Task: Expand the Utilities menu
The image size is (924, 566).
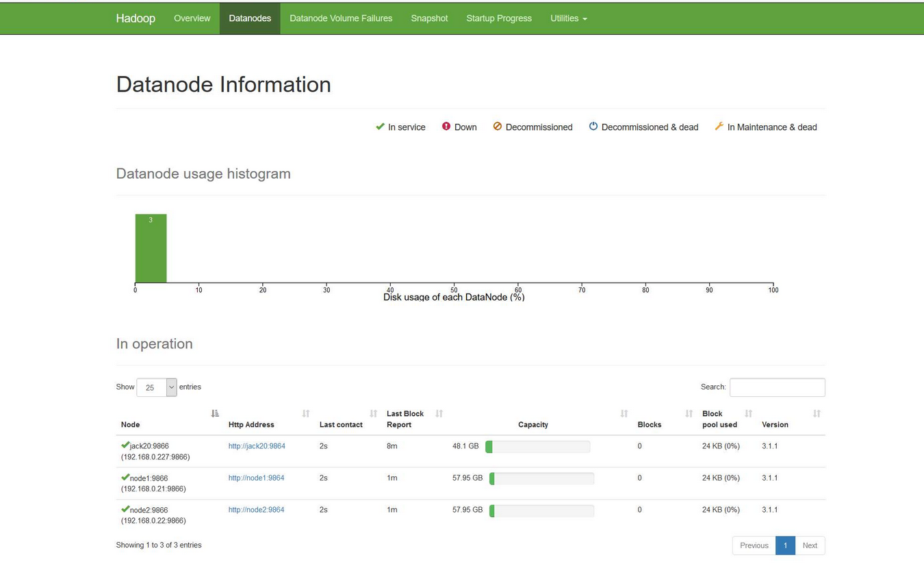Action: click(x=569, y=18)
